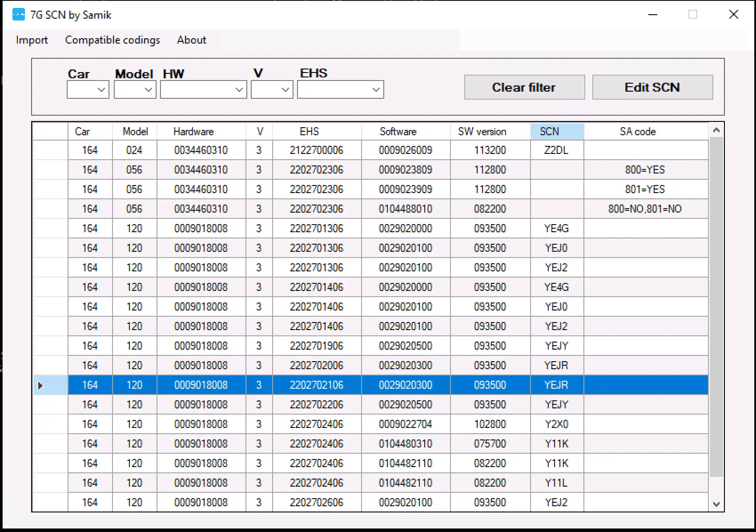Select the cell with SA code 800=NO,801=NO
Image resolution: width=756 pixels, height=532 pixels.
(645, 209)
